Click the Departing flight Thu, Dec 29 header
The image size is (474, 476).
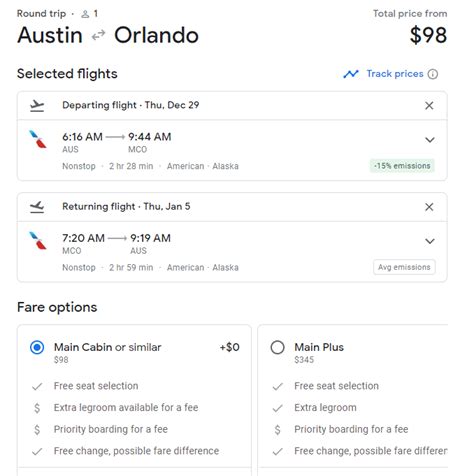pos(131,105)
